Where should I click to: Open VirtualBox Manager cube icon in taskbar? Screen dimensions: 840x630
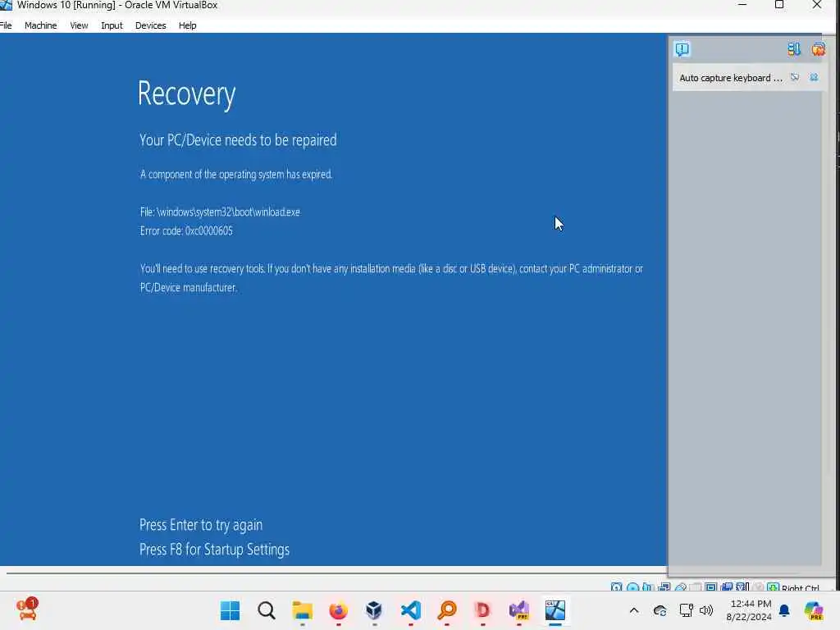374,610
